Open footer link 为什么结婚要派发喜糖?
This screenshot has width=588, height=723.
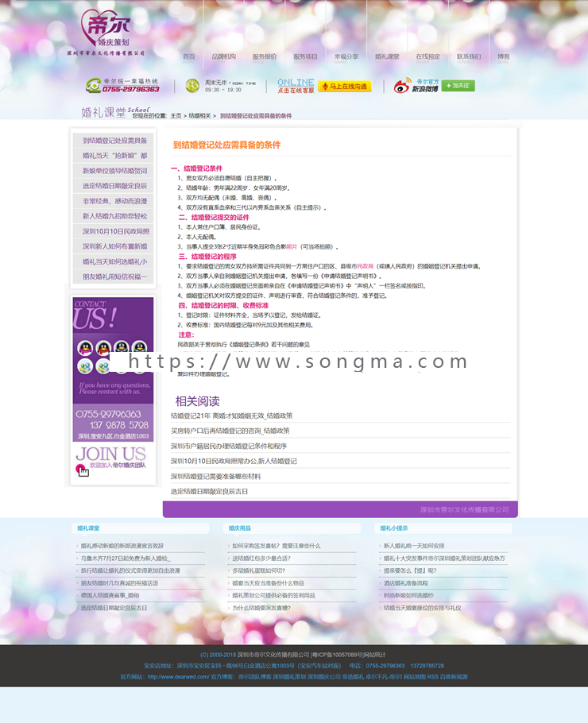pyautogui.click(x=261, y=608)
